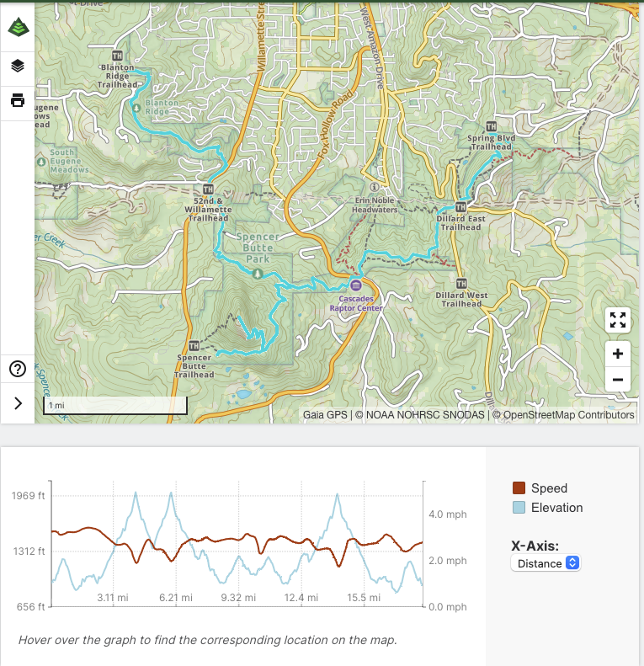Open the help question mark icon

(18, 369)
